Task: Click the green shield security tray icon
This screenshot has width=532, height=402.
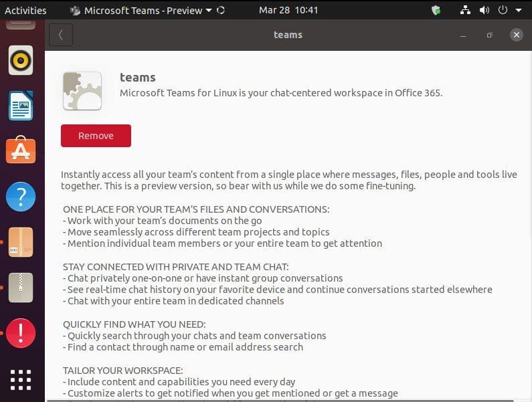Action: (x=436, y=10)
